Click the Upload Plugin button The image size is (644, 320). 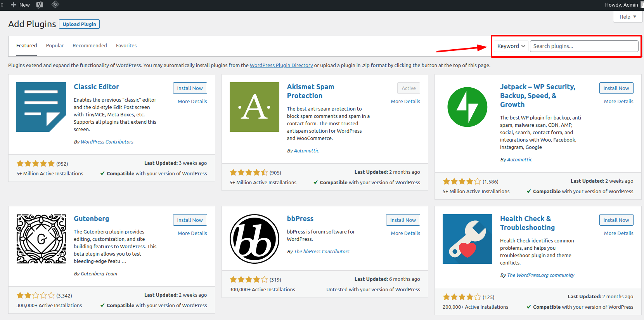[80, 24]
